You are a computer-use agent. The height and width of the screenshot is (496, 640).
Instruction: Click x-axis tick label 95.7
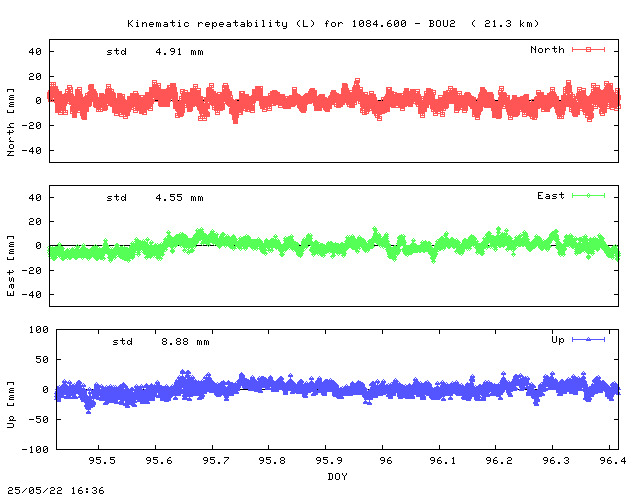pyautogui.click(x=216, y=460)
